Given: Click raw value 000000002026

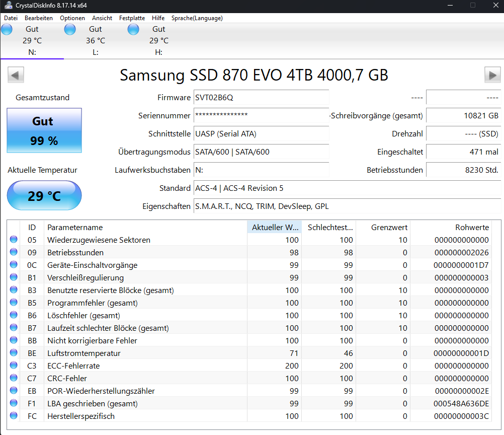Looking at the screenshot, I should coord(462,253).
